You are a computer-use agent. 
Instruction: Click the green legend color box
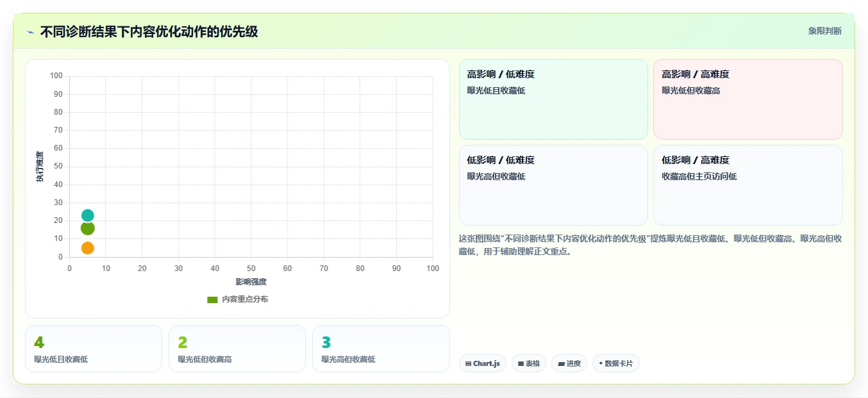[x=212, y=299]
